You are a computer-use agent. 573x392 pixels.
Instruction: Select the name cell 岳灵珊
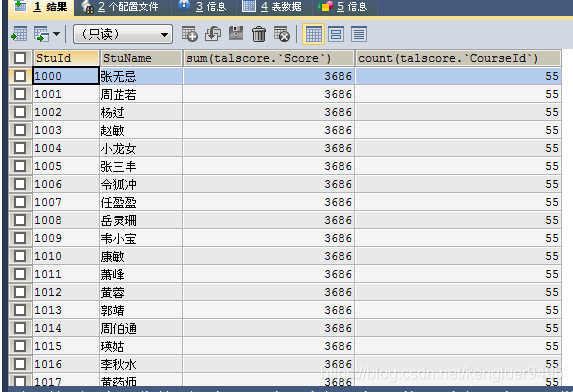[x=141, y=220]
